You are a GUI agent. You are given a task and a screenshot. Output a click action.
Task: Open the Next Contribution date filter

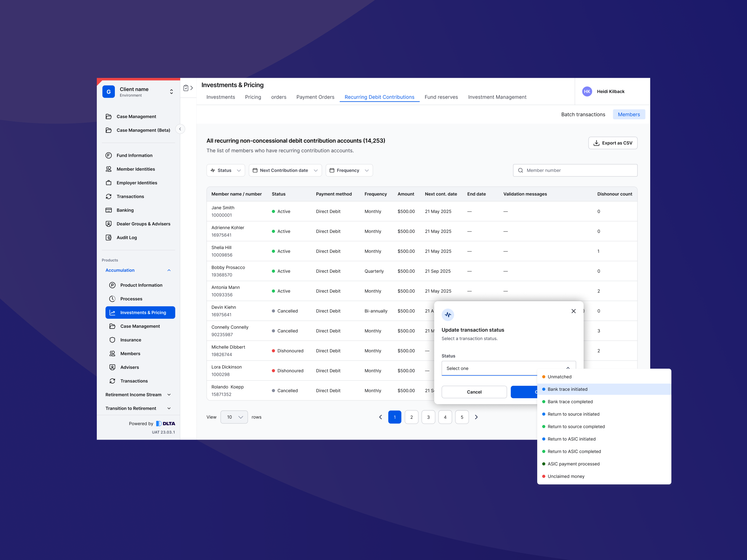click(x=285, y=170)
